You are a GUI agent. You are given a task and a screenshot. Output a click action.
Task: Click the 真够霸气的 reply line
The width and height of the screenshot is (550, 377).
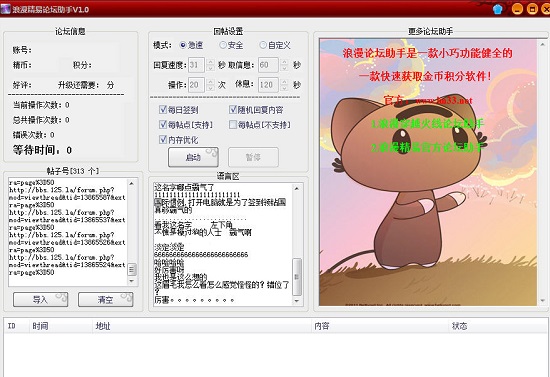[173, 210]
